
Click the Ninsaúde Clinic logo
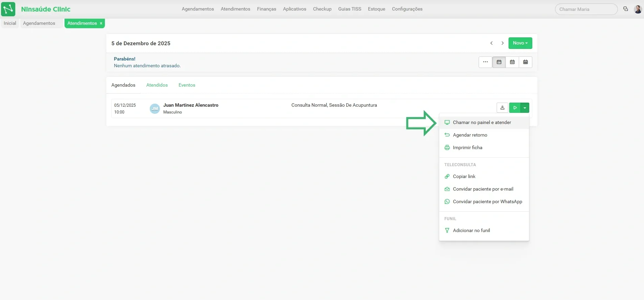coord(8,9)
